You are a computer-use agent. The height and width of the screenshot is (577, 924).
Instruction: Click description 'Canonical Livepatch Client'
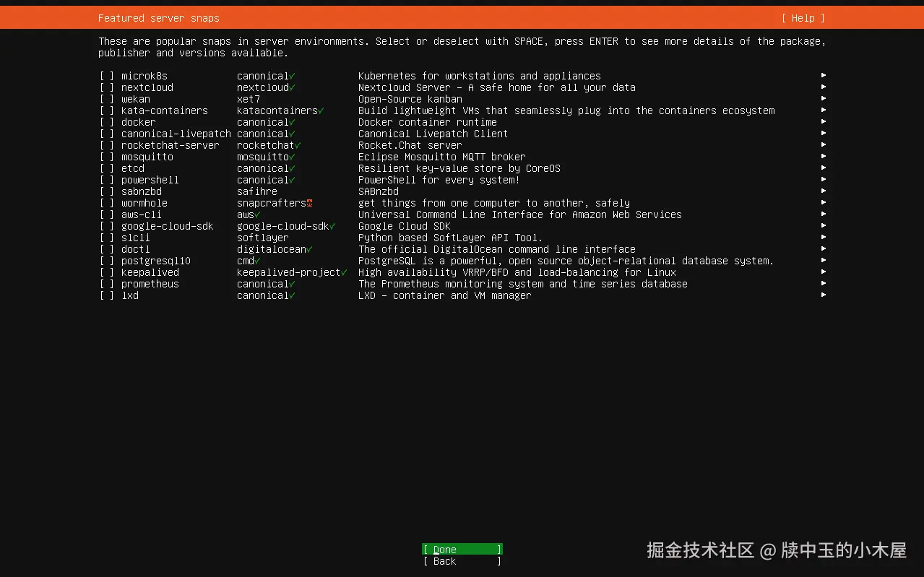tap(433, 134)
